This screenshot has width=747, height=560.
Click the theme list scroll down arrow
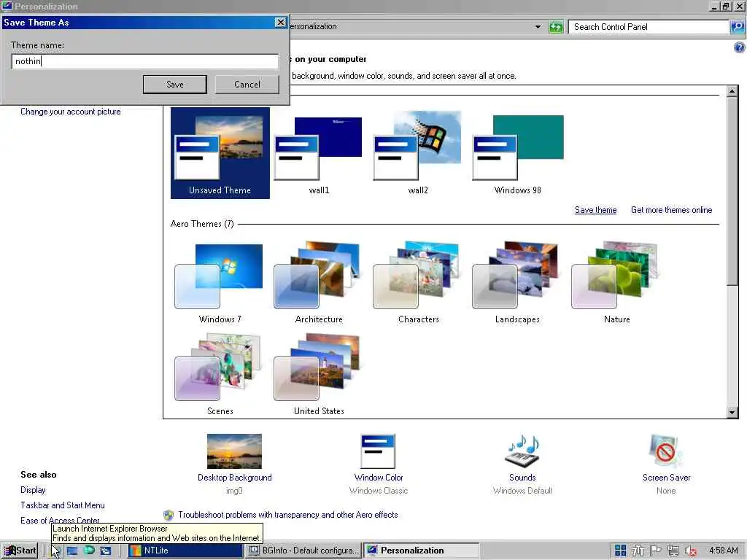coord(732,412)
